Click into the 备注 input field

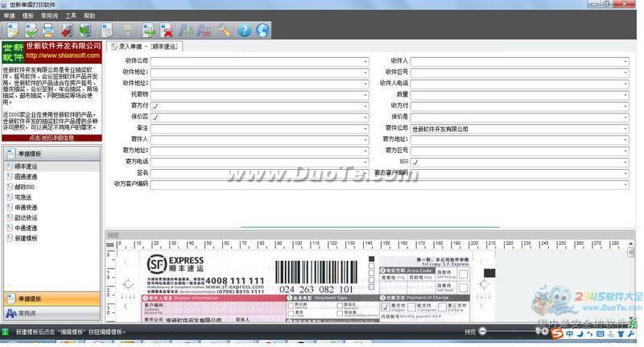pos(259,129)
